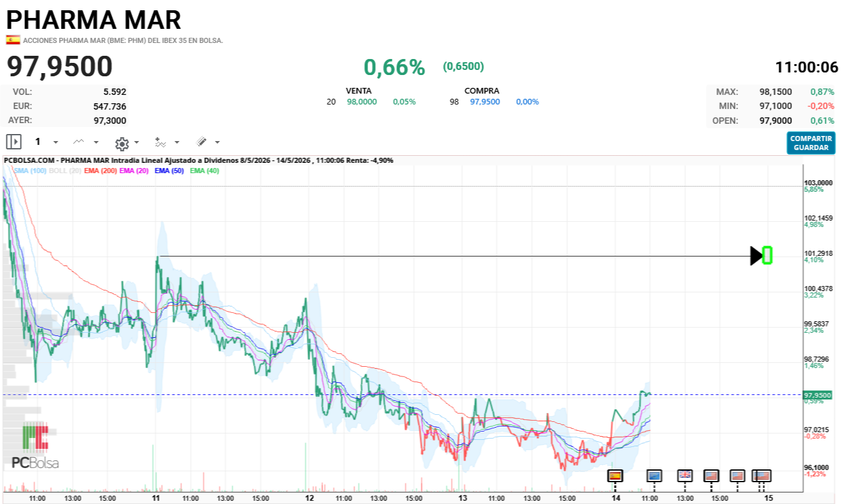This screenshot has height=504, width=842.
Task: Toggle the EMA (20) indicator legend
Action: point(134,171)
